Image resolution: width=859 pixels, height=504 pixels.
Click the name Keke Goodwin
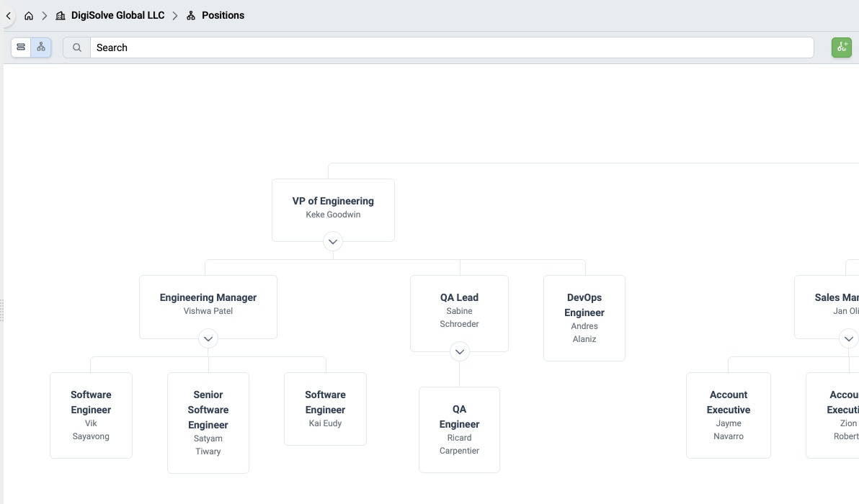pos(333,215)
